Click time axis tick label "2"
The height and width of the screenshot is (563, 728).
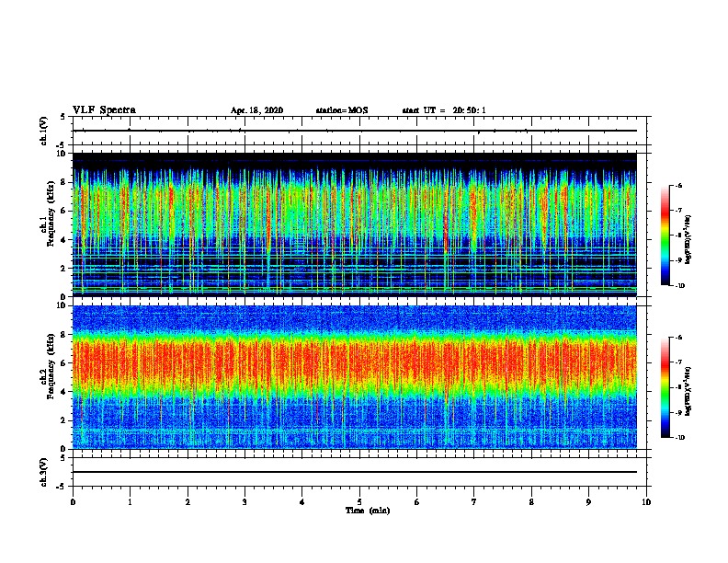188,502
